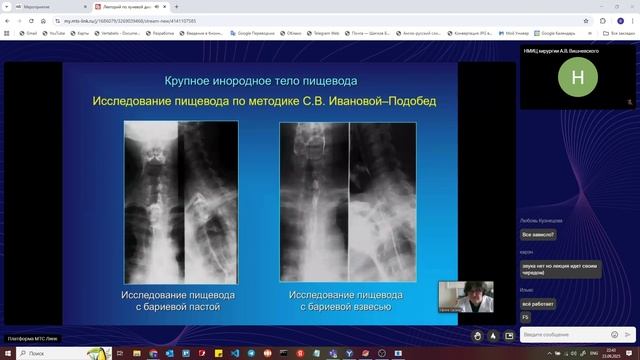640x360 pixels.
Task: Open the Windows Start menu
Action: [7, 353]
